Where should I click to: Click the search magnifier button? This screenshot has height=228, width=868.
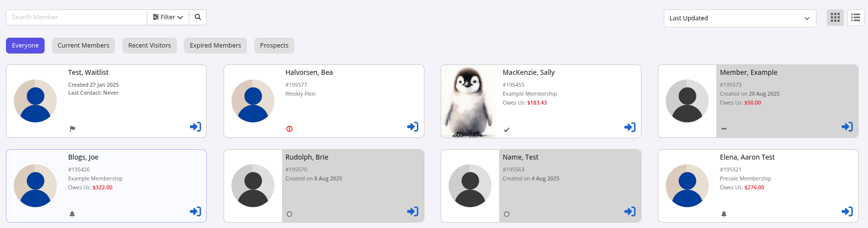198,17
